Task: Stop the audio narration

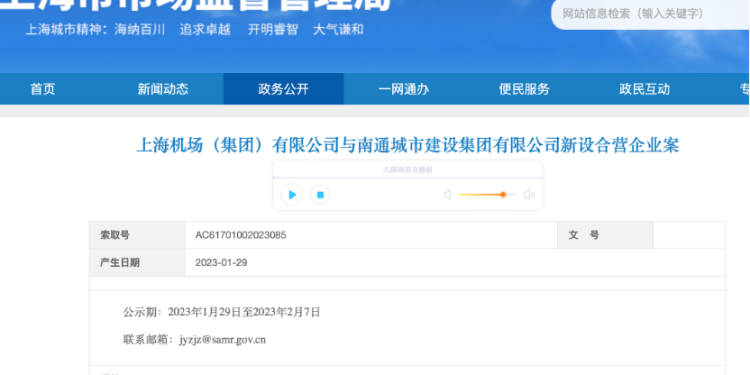Action: tap(320, 195)
